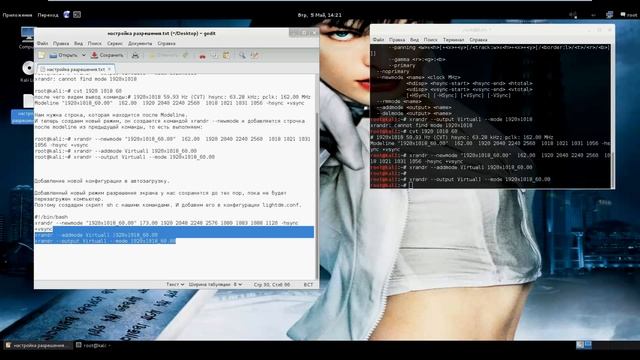Screen dimensions: 640x360
Task: Click the volume icon in top panel
Action: pos(573,15)
